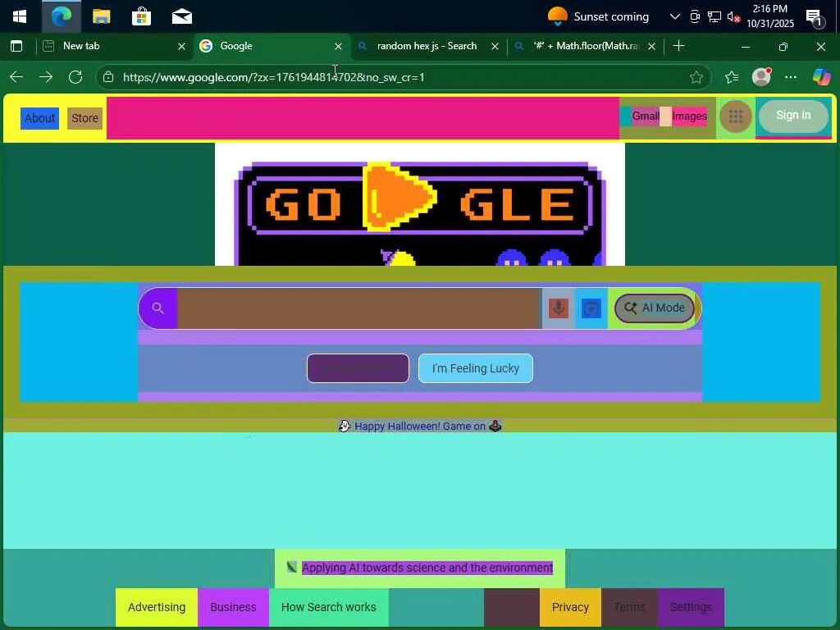Open the Google apps grid
Image resolution: width=840 pixels, height=630 pixels.
pyautogui.click(x=736, y=116)
